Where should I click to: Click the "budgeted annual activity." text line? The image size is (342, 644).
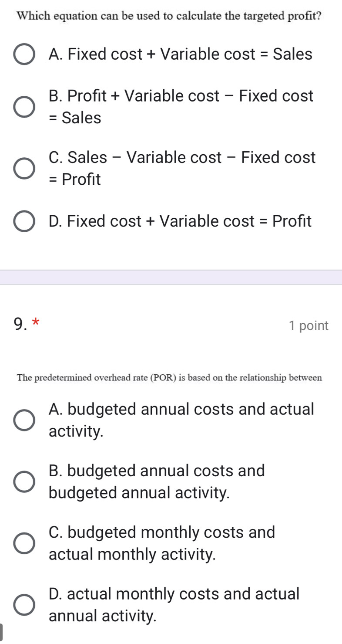pyautogui.click(x=139, y=493)
